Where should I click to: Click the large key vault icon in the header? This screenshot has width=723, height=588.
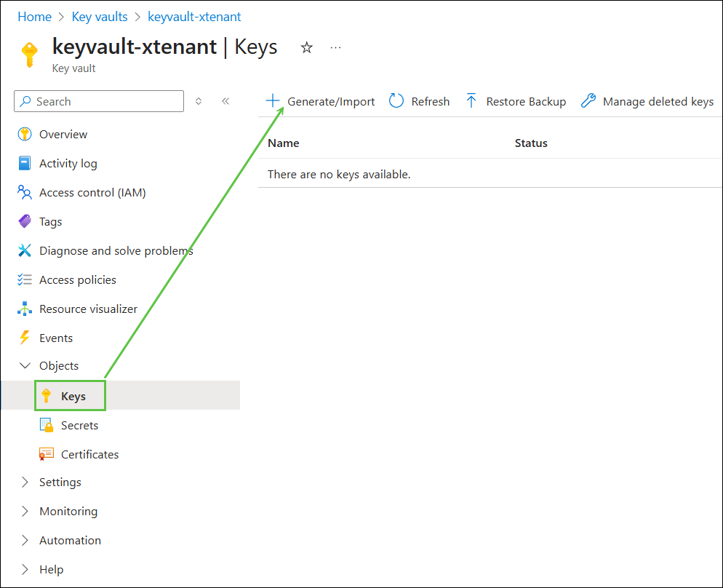coord(30,55)
